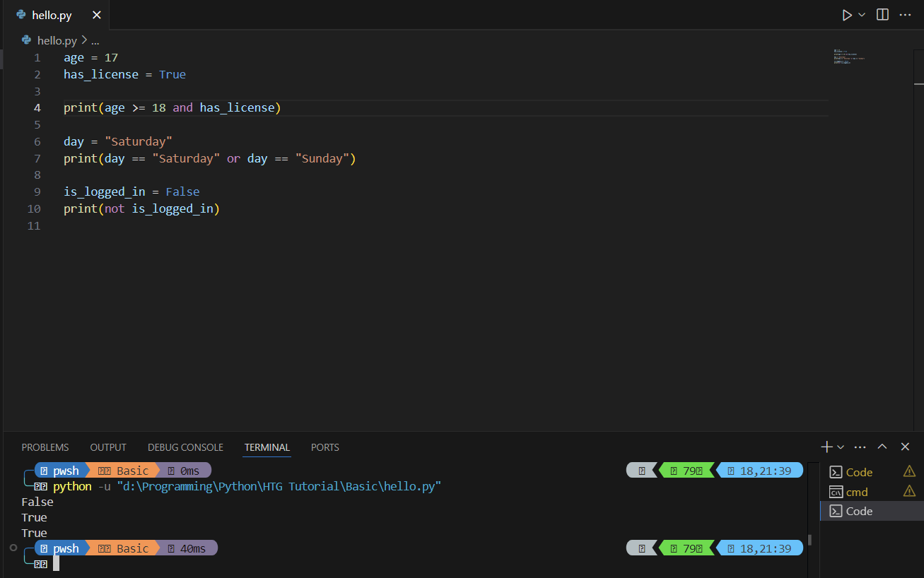
Task: Split the editor to the right
Action: [882, 15]
